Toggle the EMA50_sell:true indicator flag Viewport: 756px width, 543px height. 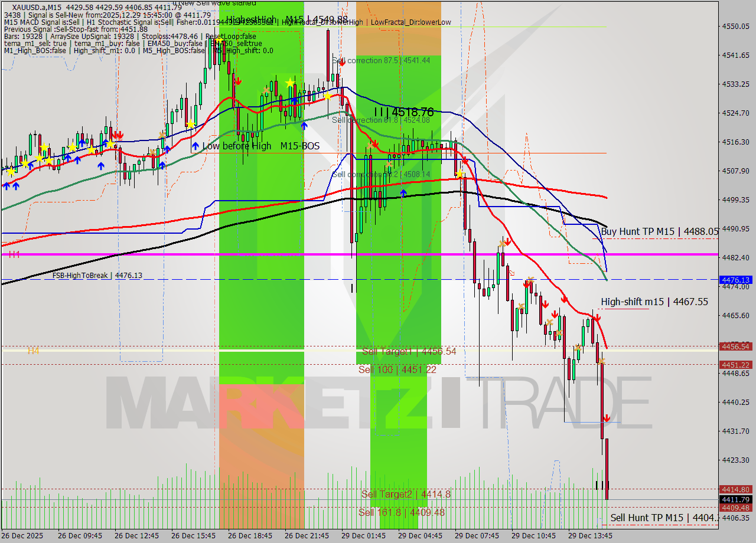pyautogui.click(x=236, y=42)
